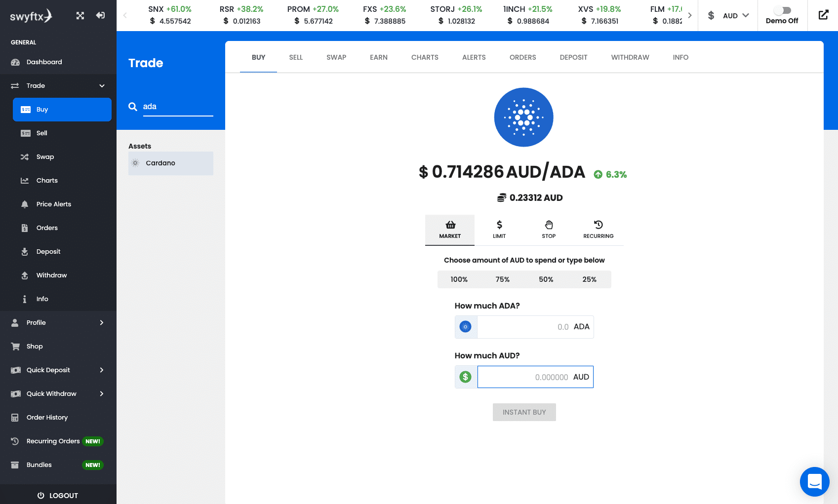838x504 pixels.
Task: Collapse sidebar using the arrow icon
Action: tap(100, 15)
